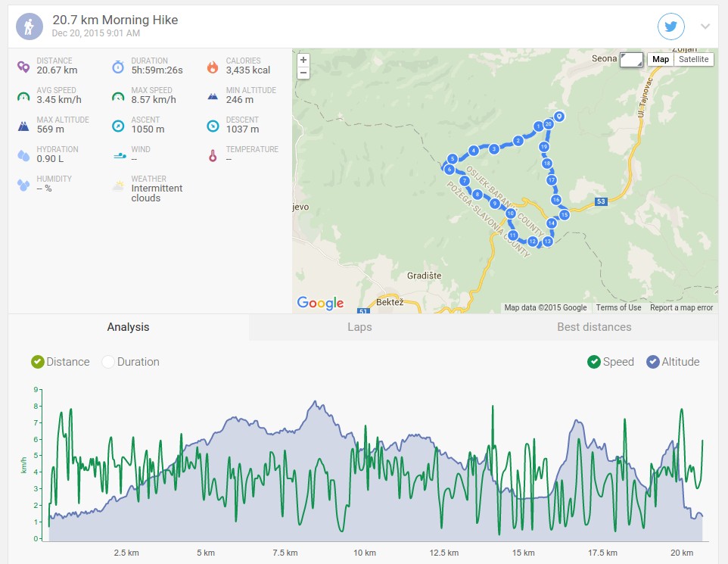Click kilometer marker 19 on route
Screen dimensions: 728x564
tap(544, 147)
